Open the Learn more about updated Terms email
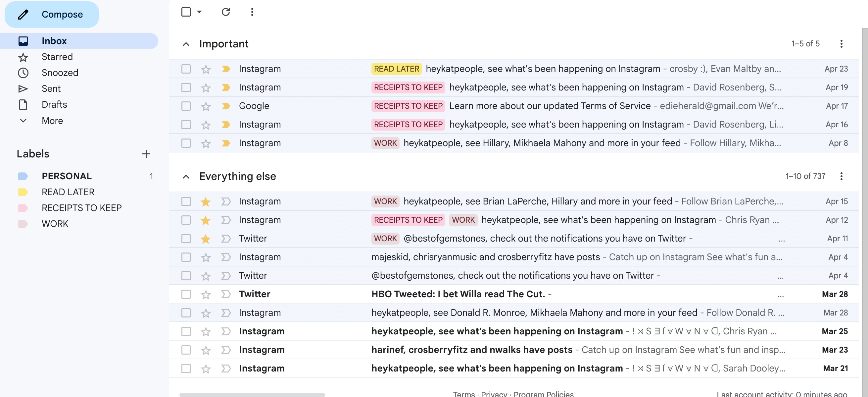 coord(513,106)
